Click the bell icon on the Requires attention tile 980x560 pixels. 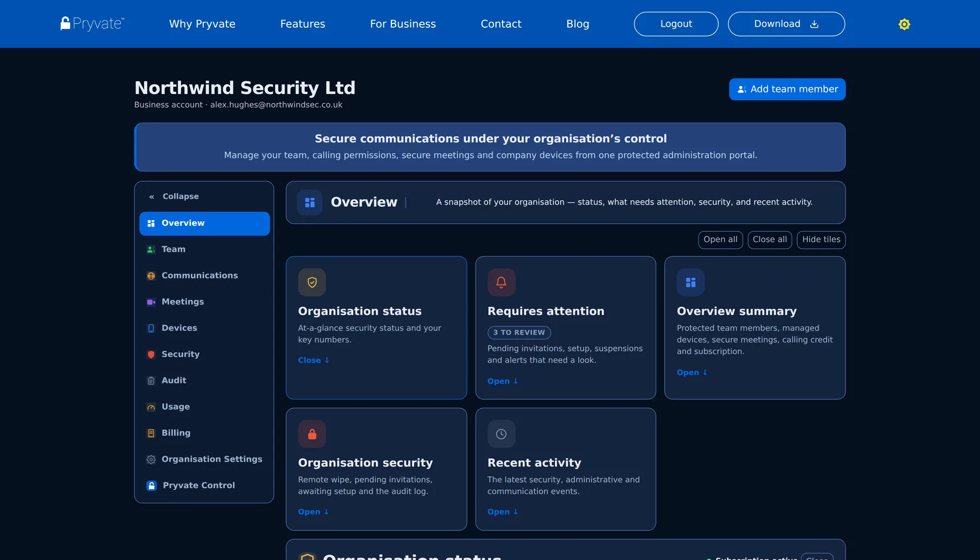(501, 282)
